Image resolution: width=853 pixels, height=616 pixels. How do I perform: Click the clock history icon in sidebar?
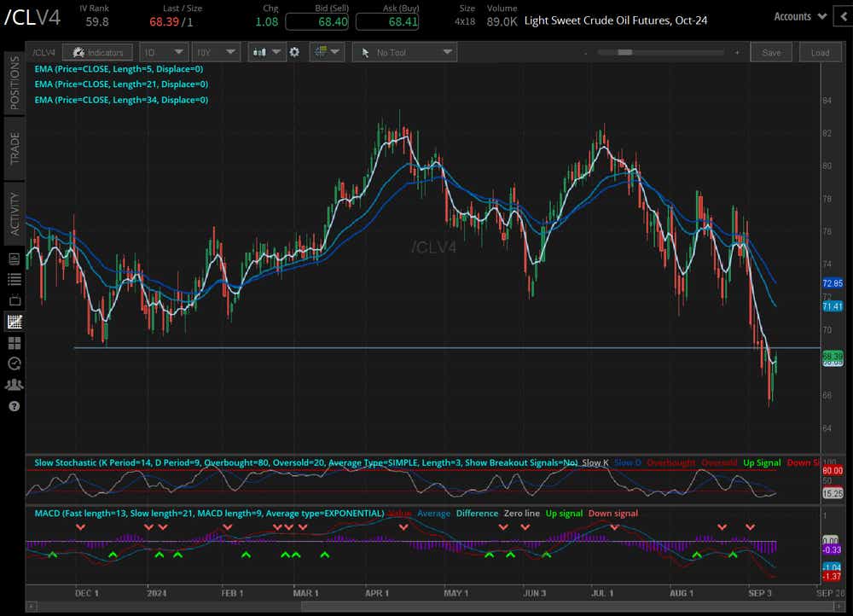click(x=15, y=363)
